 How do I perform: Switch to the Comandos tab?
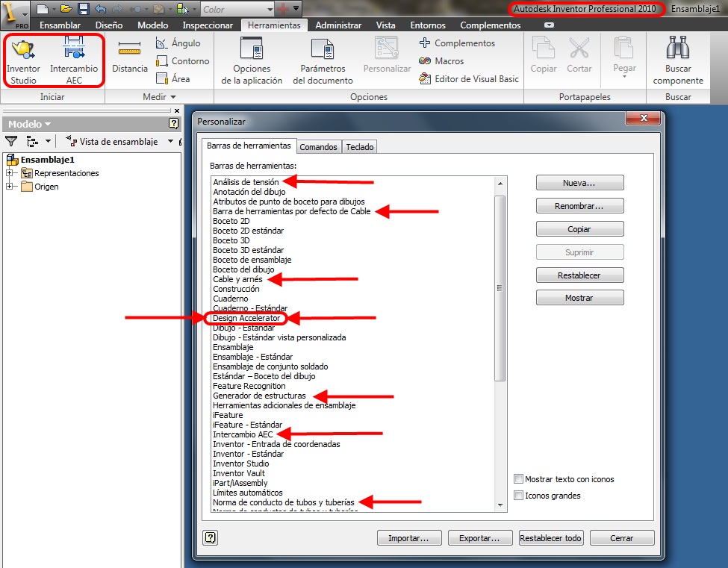[x=319, y=146]
